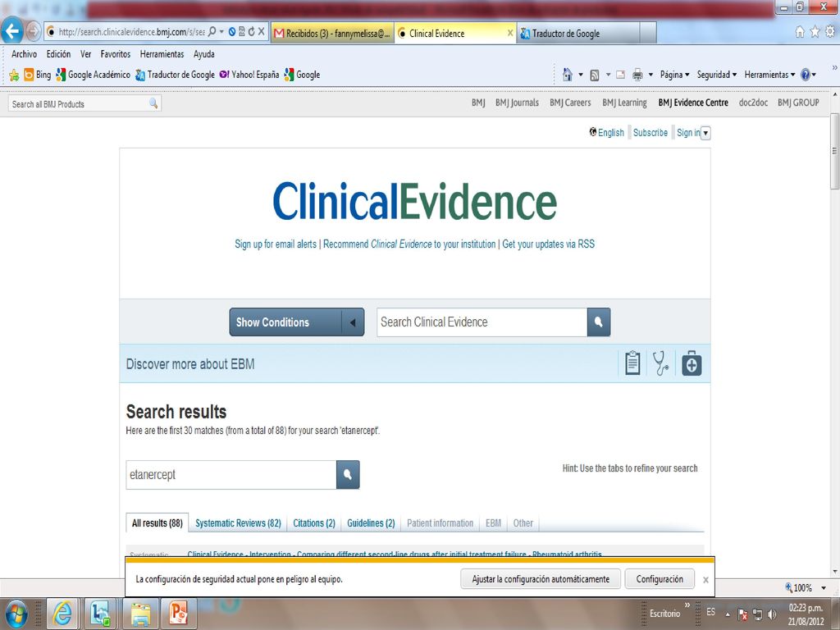Click the Configuración button in notification bar
This screenshot has height=630, width=840.
(x=660, y=579)
